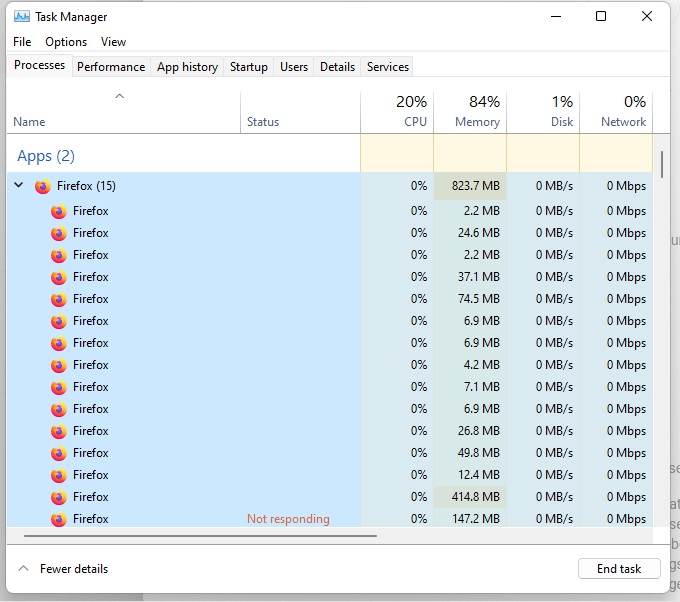Open the Options menu
This screenshot has width=680, height=602.
point(66,42)
